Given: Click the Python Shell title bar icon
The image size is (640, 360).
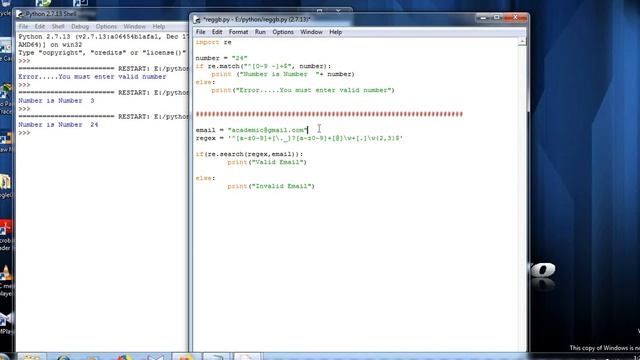Looking at the screenshot, I should coord(20,14).
